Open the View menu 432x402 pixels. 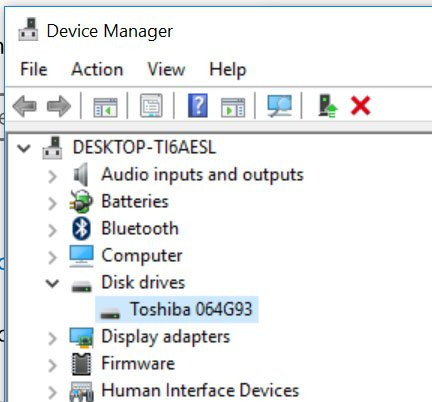(166, 70)
